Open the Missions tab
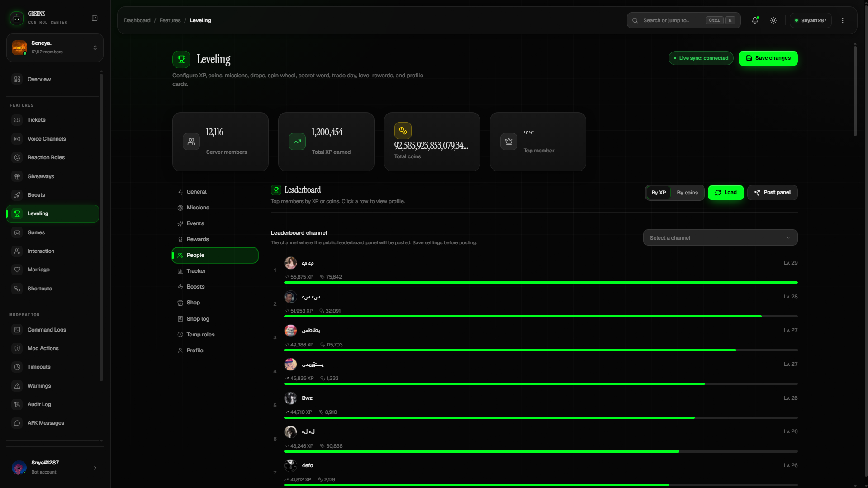 [215, 208]
